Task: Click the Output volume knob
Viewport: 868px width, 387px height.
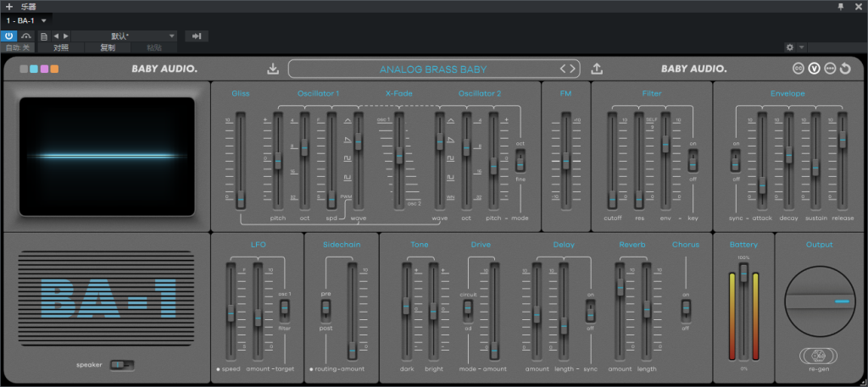Action: 821,301
